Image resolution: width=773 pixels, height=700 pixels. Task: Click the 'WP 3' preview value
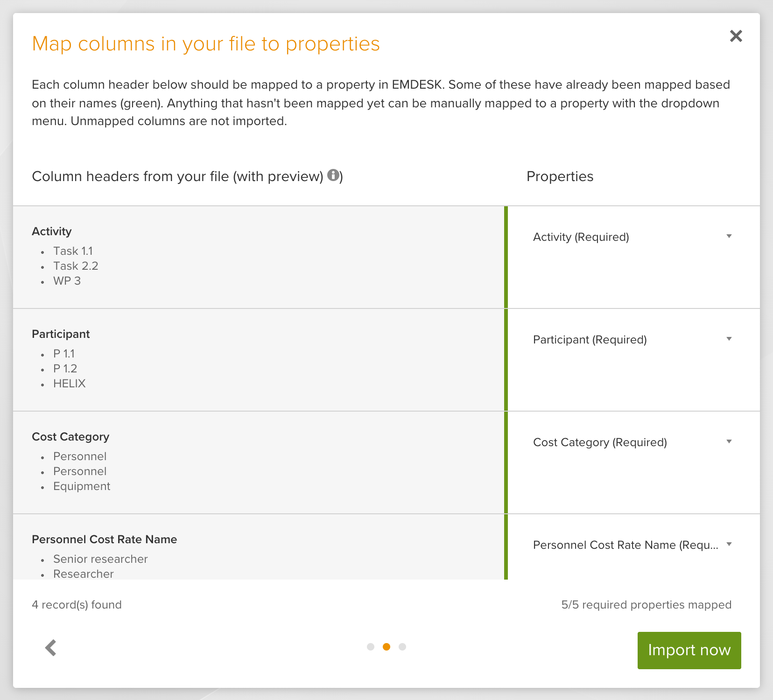pyautogui.click(x=67, y=281)
